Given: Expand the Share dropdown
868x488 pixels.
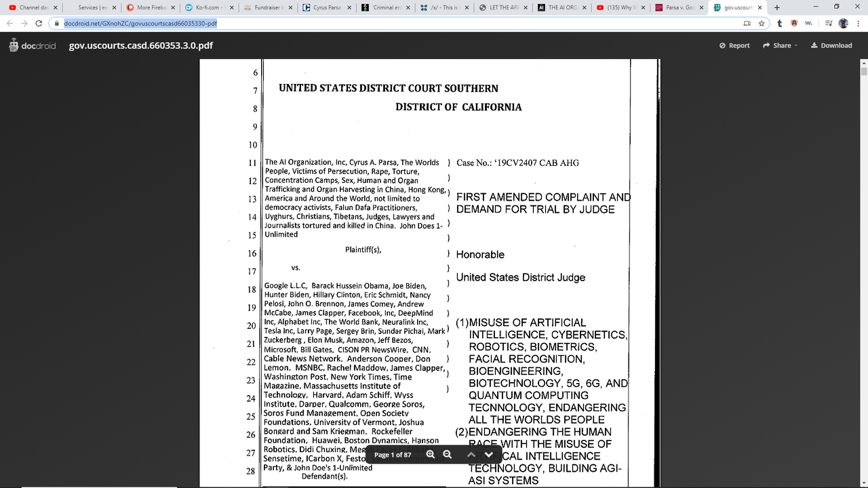Looking at the screenshot, I should click(x=780, y=45).
